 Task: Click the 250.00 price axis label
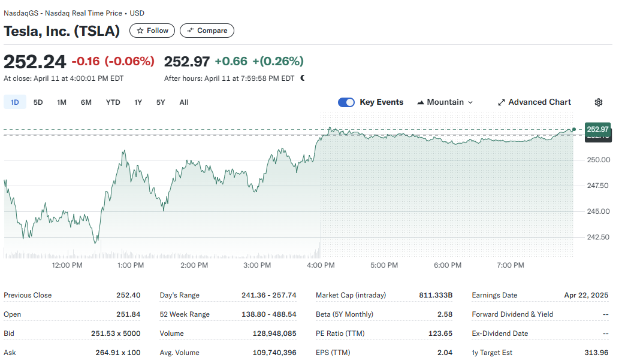599,160
